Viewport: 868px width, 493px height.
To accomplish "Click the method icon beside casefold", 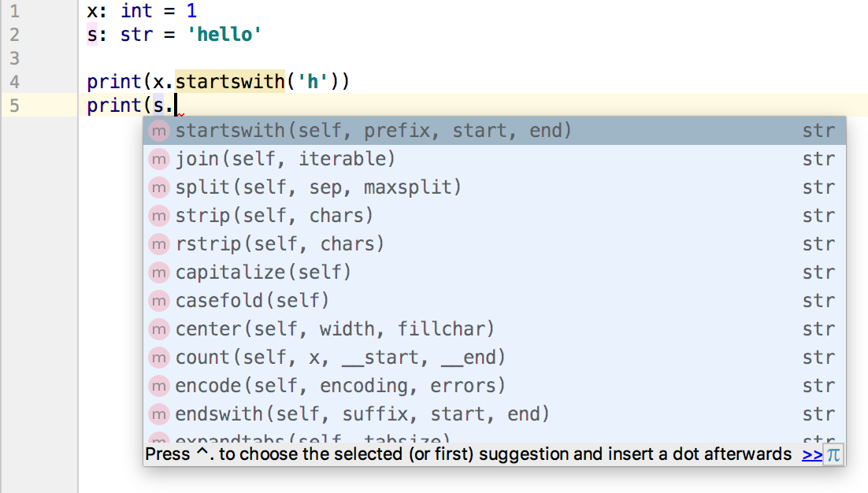I will pyautogui.click(x=160, y=301).
